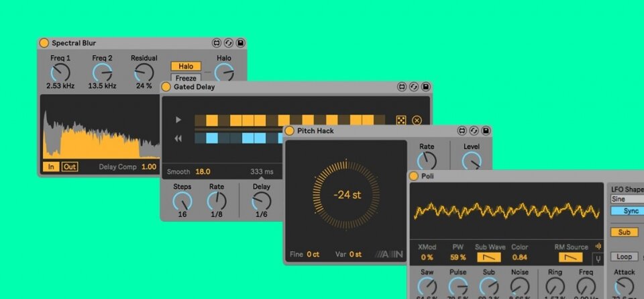Screen dimensions: 644x299
Task: Click the Delay Comp value 1.00
Action: pyautogui.click(x=149, y=167)
